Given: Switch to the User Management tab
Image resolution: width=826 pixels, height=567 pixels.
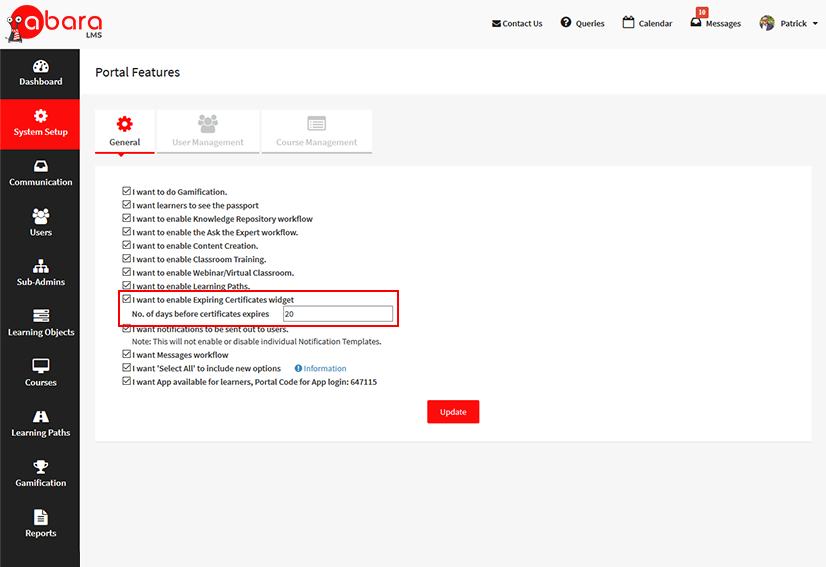Looking at the screenshot, I should click(x=208, y=132).
